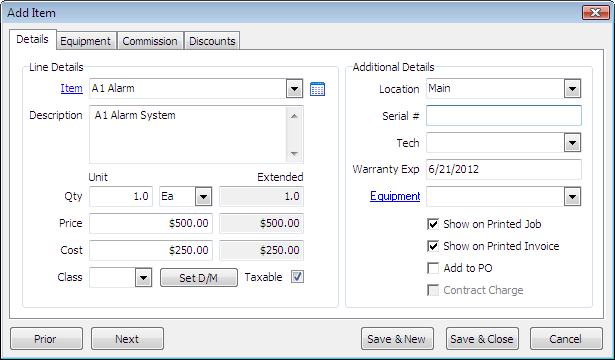Viewport: 615px width, 360px height.
Task: Close the Add Item window
Action: point(595,13)
